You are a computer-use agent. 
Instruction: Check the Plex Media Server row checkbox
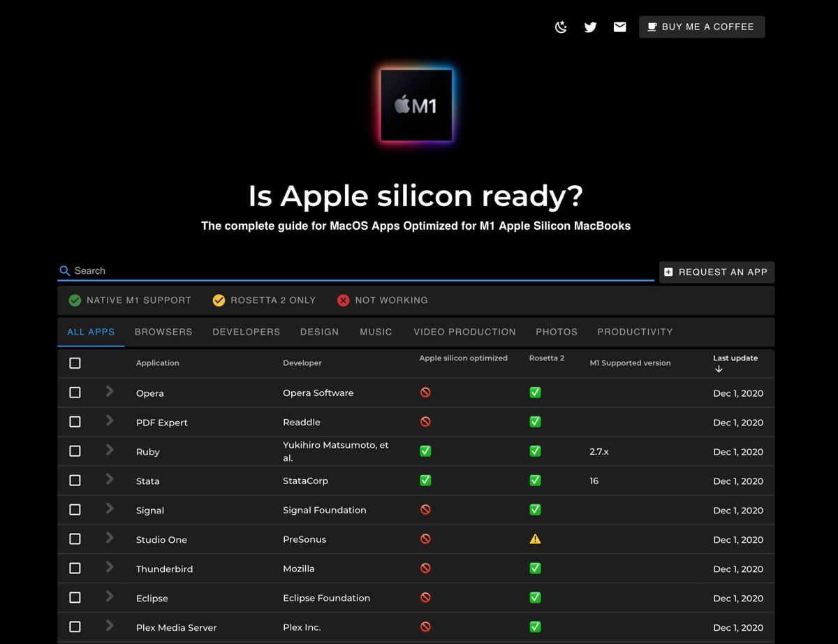coord(75,627)
